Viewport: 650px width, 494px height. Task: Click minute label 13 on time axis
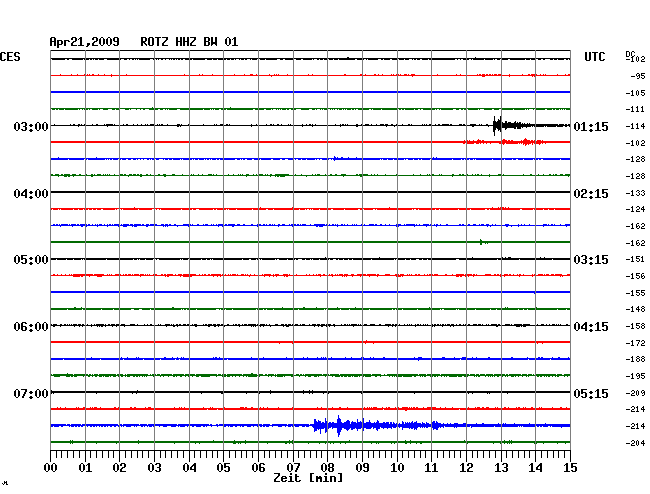[x=501, y=467]
